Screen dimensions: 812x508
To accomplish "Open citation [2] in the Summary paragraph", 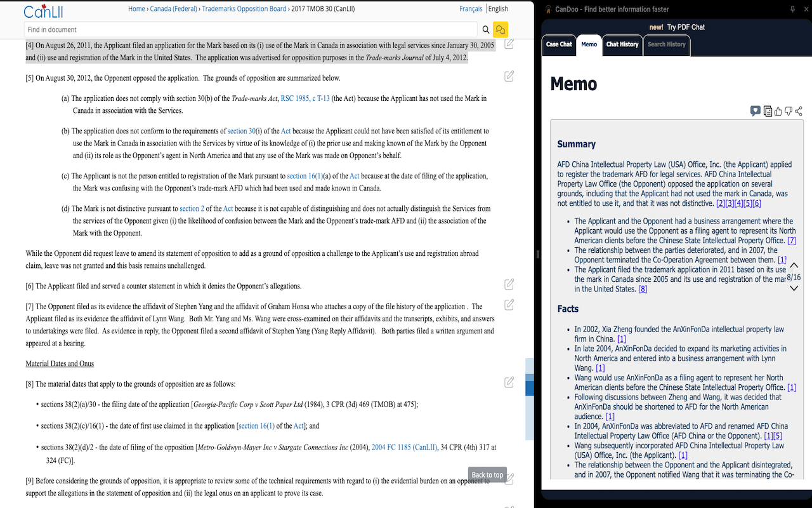I will pyautogui.click(x=721, y=203).
